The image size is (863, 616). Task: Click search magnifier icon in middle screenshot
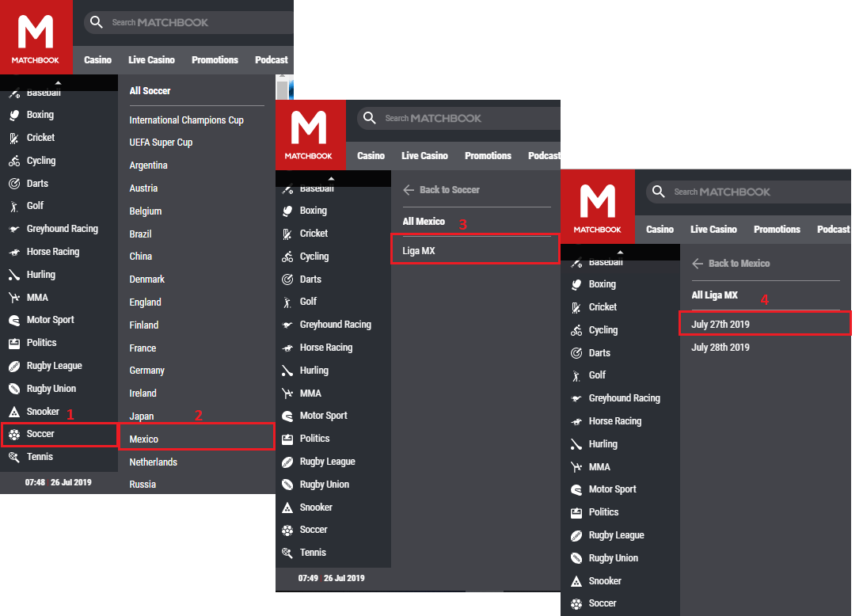coord(369,118)
